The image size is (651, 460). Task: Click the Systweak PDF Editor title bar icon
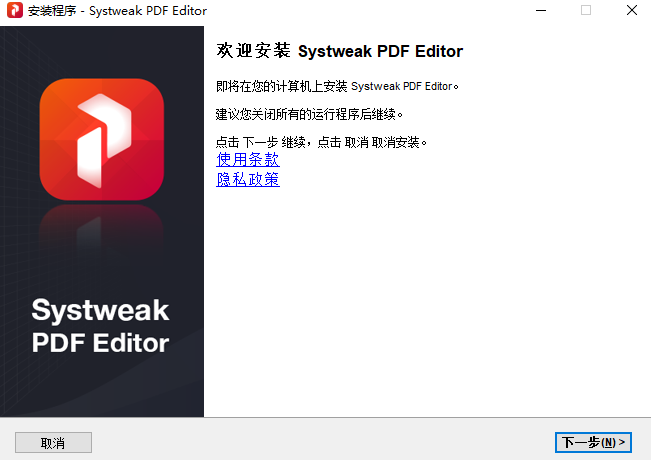coord(14,11)
